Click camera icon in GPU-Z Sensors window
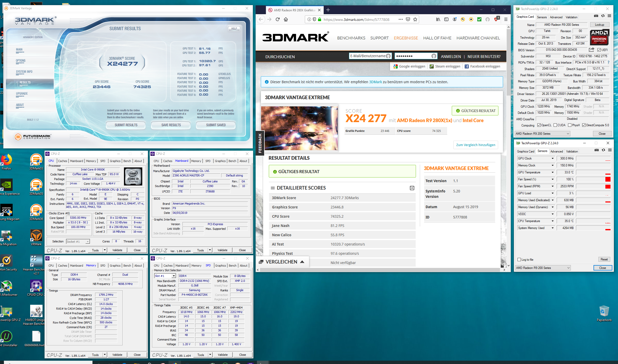The image size is (618, 364). tap(597, 150)
